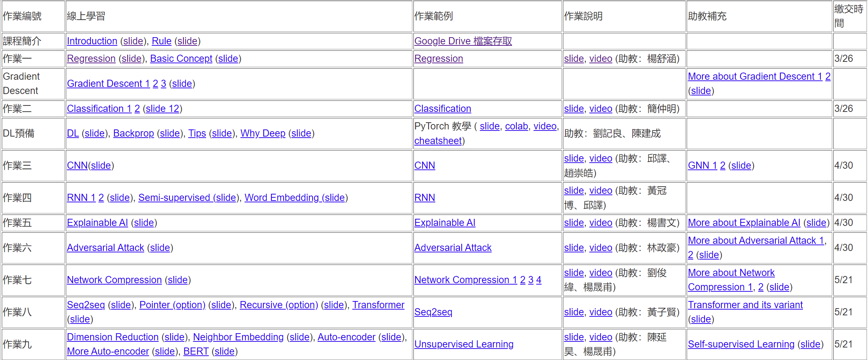Open the Auto-encoder lecture link
The width and height of the screenshot is (868, 360).
(347, 337)
